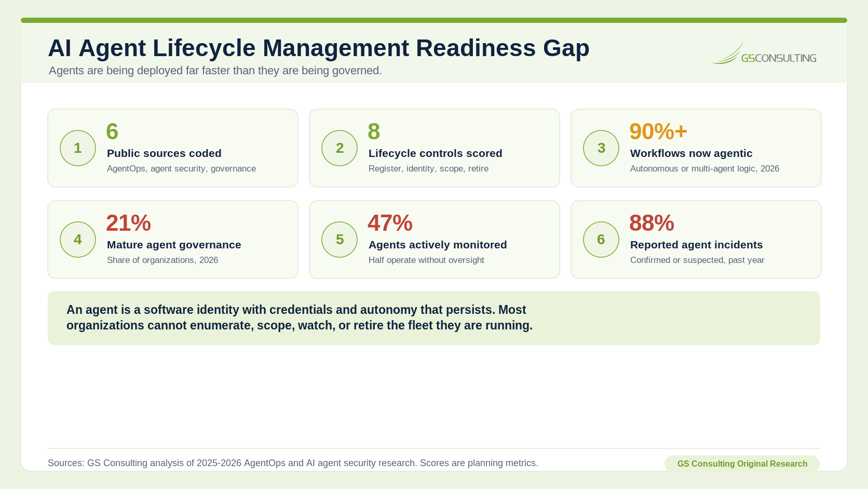Click the number 2 circle badge
Image resolution: width=868 pixels, height=489 pixels.
340,148
